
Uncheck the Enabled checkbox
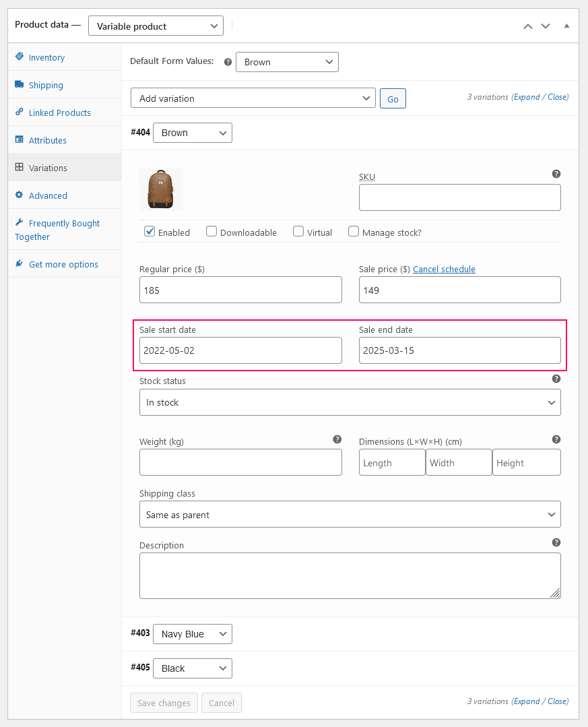(150, 232)
